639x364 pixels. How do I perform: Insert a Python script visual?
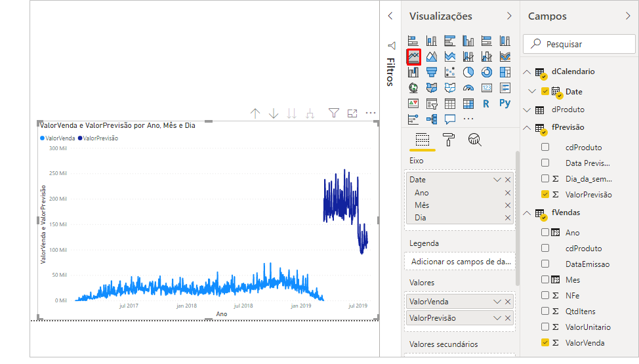(505, 103)
